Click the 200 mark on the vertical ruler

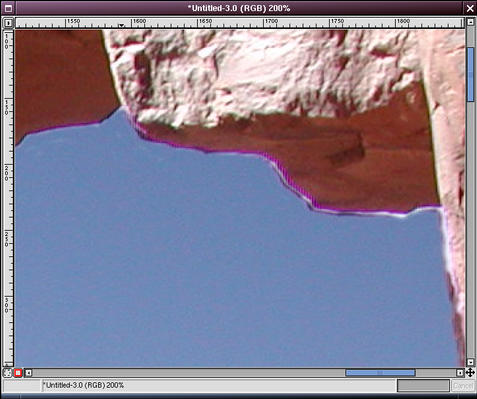coord(7,172)
